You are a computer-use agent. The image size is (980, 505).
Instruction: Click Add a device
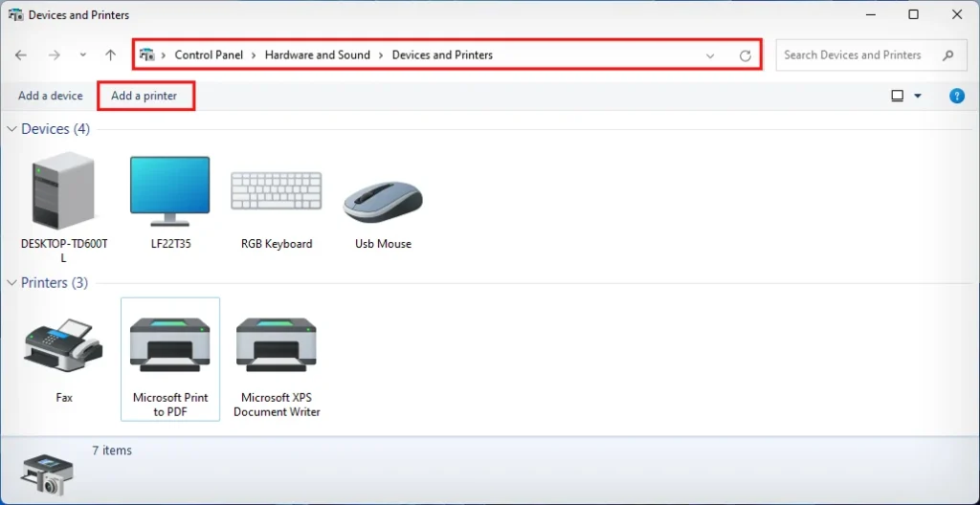coord(50,96)
